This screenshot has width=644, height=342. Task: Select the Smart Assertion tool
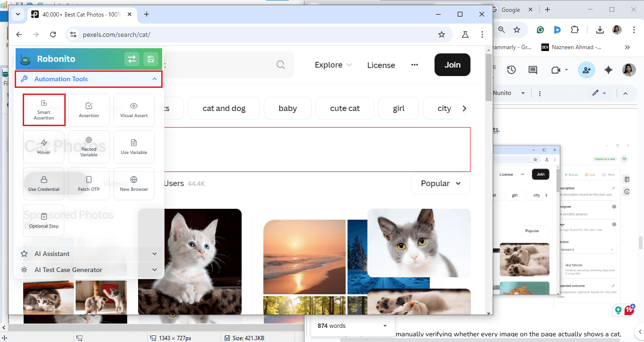[44, 110]
